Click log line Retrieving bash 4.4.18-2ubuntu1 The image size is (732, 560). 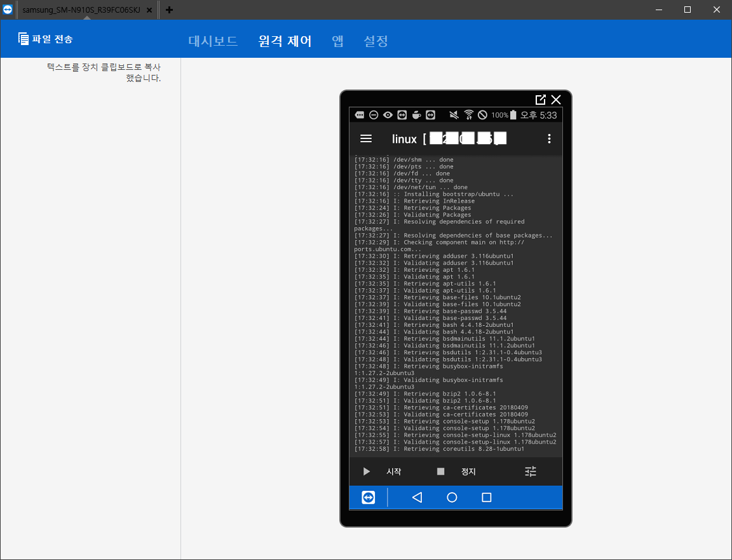tap(434, 325)
